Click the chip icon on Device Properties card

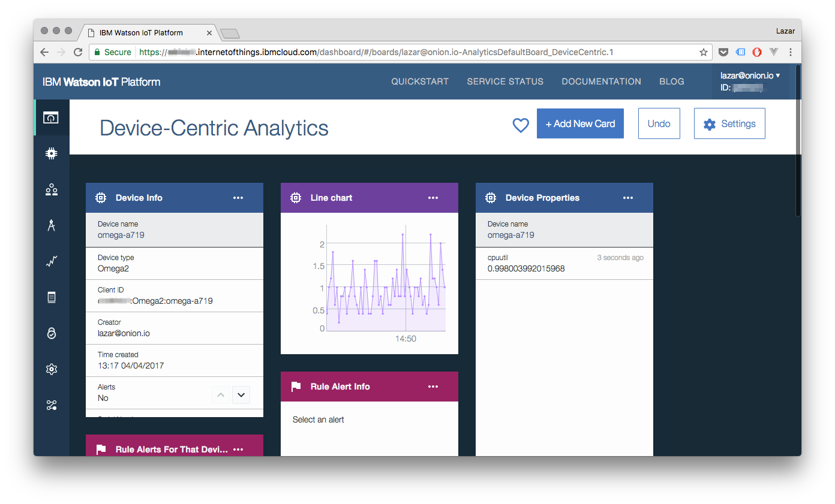(491, 198)
